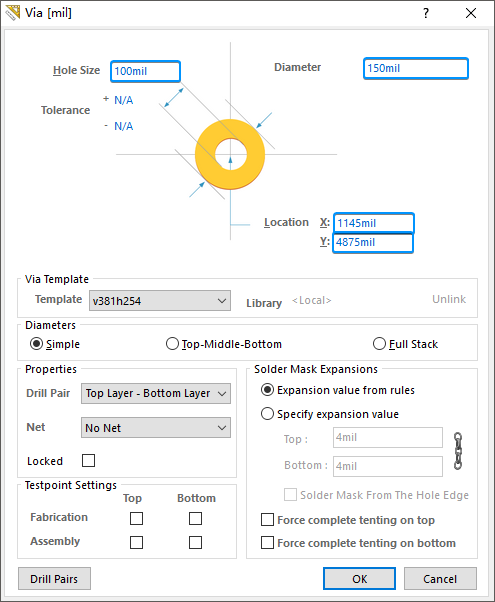
Task: Confirm the dialog with OK
Action: click(359, 579)
